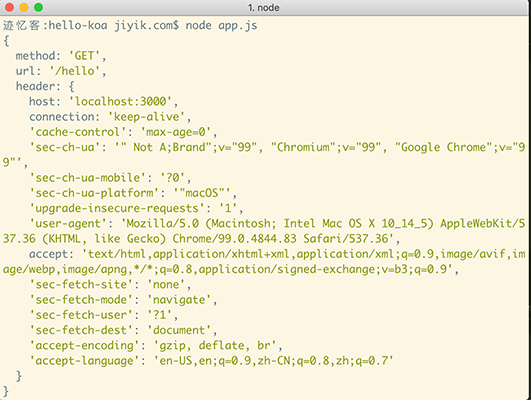The width and height of the screenshot is (531, 400).
Task: Click the green maximize window button
Action: [39, 7]
